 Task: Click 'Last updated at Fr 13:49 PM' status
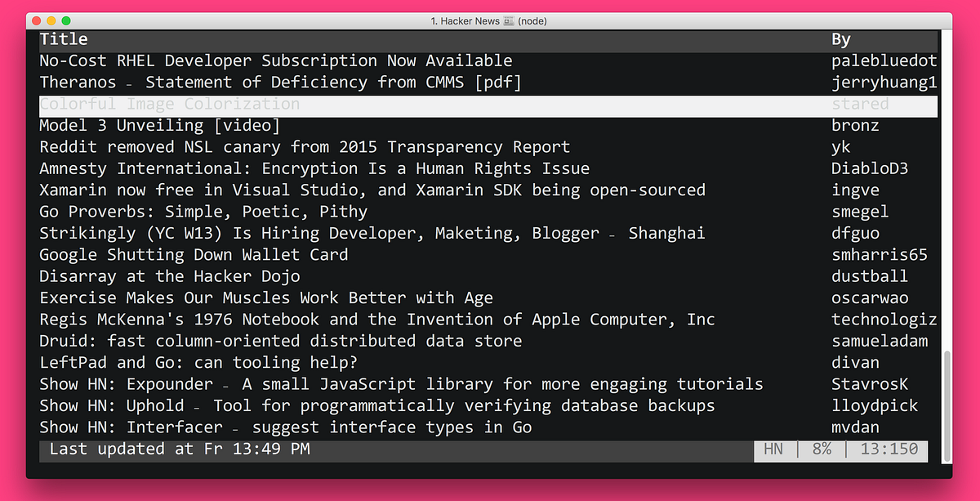pos(180,449)
